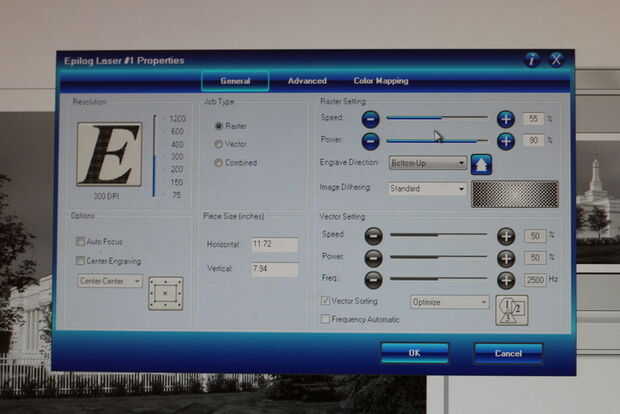Toggle the Vector Sorting checkbox
The height and width of the screenshot is (414, 620).
coord(325,301)
